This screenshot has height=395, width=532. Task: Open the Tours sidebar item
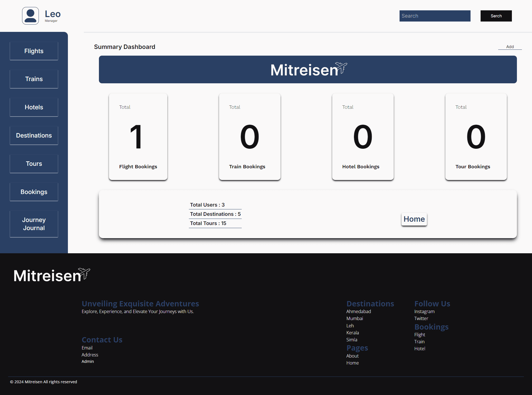coord(34,164)
